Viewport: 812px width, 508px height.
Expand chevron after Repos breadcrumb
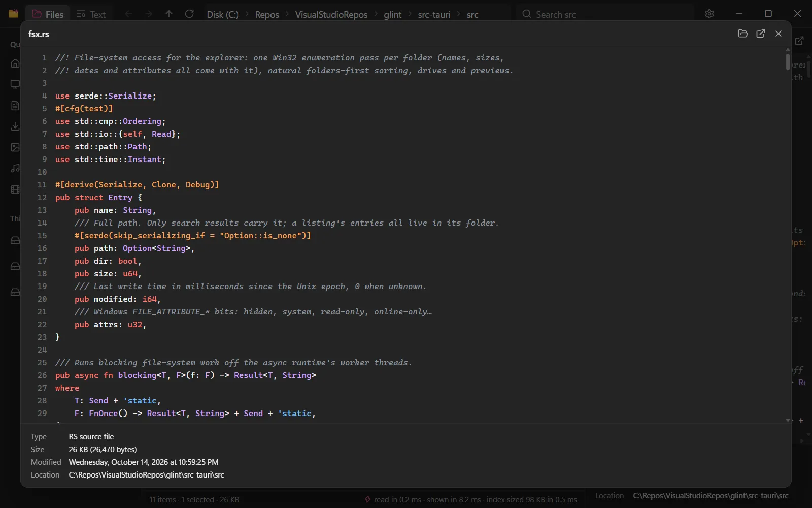click(x=287, y=14)
